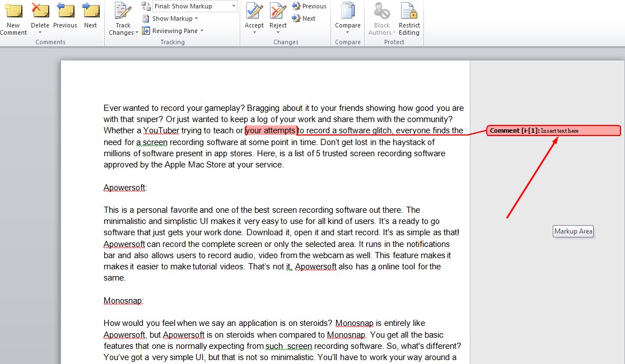The height and width of the screenshot is (364, 625).
Task: Click the Compare documents icon
Action: click(x=348, y=11)
